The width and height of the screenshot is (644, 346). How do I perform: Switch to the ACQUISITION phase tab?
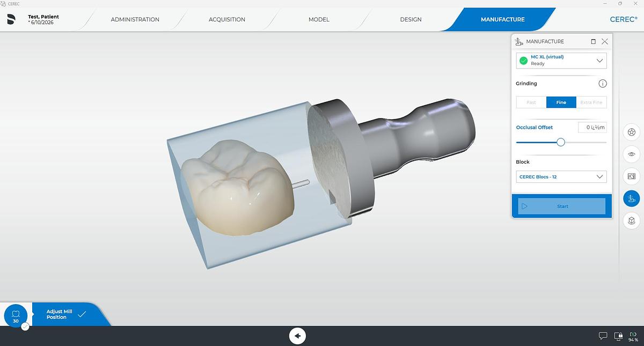pyautogui.click(x=226, y=19)
